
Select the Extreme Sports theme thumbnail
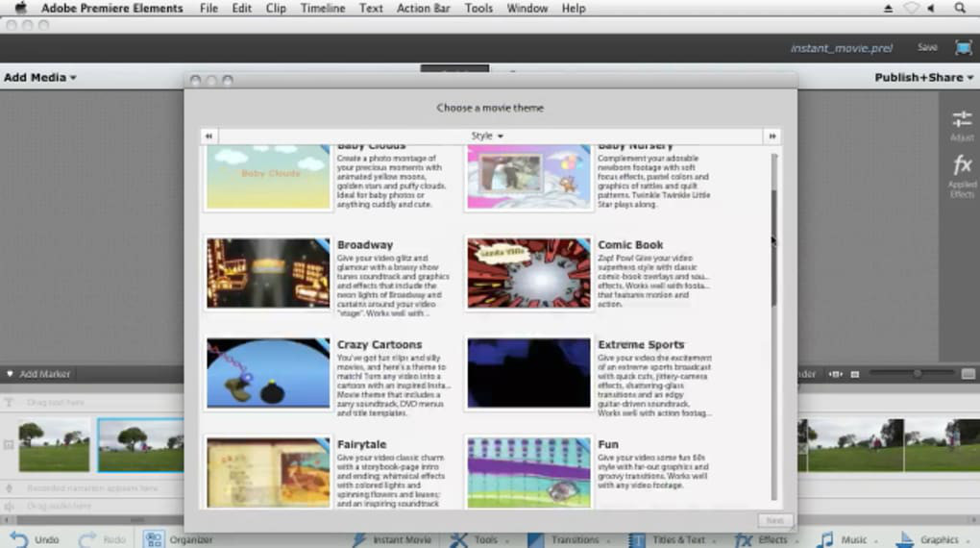(528, 373)
